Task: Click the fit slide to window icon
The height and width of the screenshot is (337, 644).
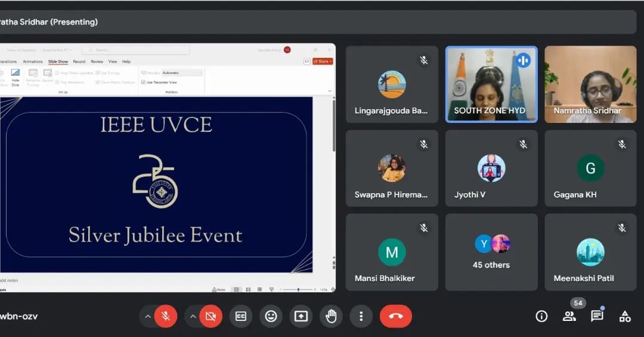Action: pyautogui.click(x=332, y=289)
